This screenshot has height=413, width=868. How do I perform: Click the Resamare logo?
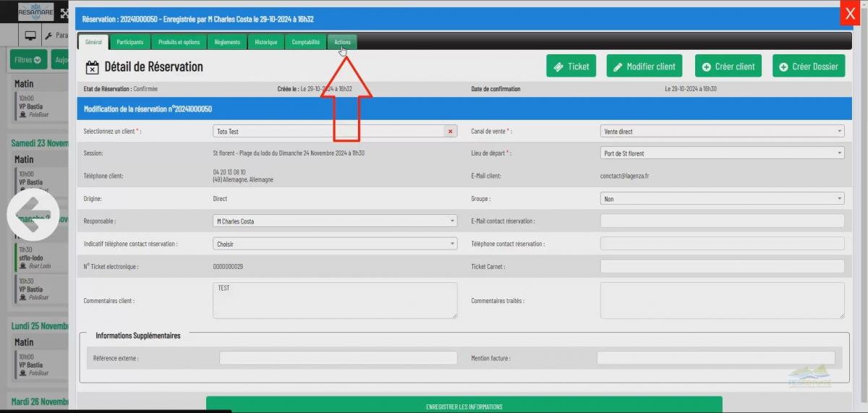[35, 12]
